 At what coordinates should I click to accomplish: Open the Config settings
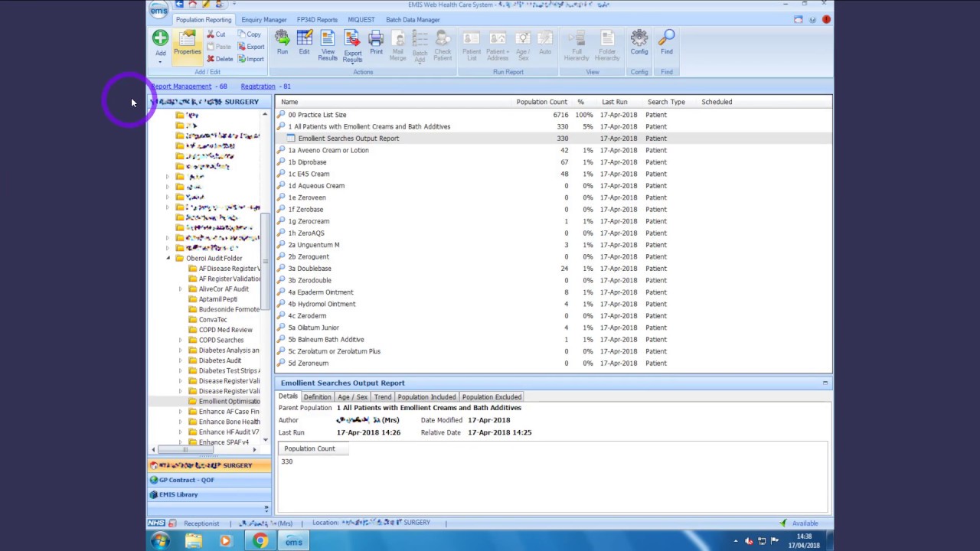639,42
